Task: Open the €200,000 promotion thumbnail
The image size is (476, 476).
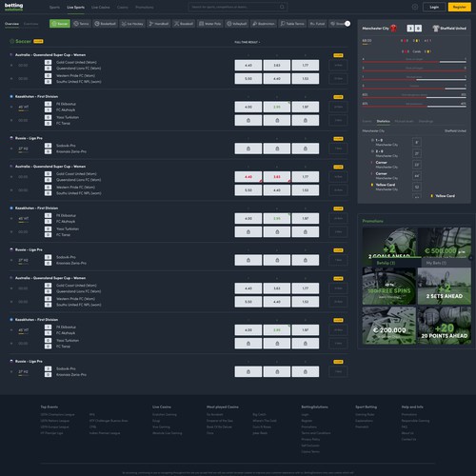Action: click(x=389, y=326)
